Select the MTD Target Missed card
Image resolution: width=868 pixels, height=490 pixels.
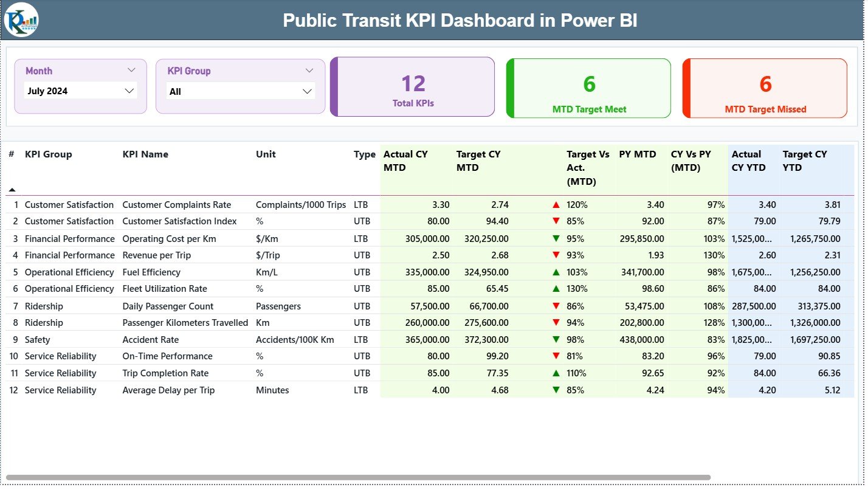coord(765,87)
